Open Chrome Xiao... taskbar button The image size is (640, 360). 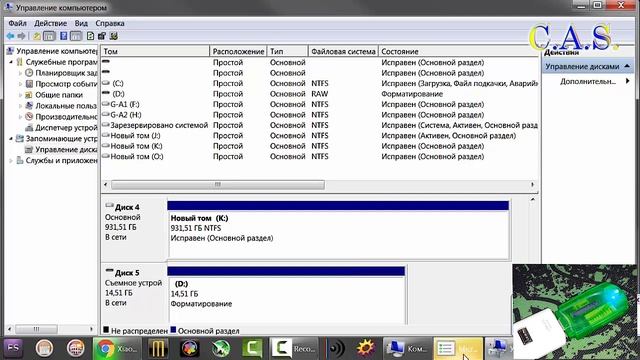tap(118, 349)
